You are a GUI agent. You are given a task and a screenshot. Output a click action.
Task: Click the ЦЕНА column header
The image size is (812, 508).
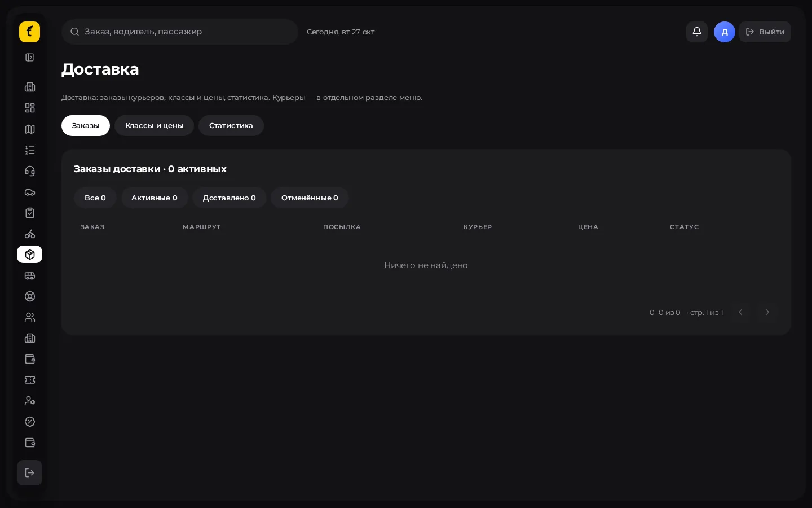tap(588, 227)
